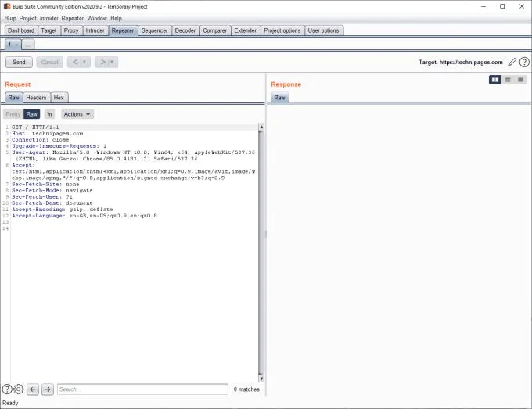Open search help icon in request panel
This screenshot has height=409, width=532.
(7, 389)
